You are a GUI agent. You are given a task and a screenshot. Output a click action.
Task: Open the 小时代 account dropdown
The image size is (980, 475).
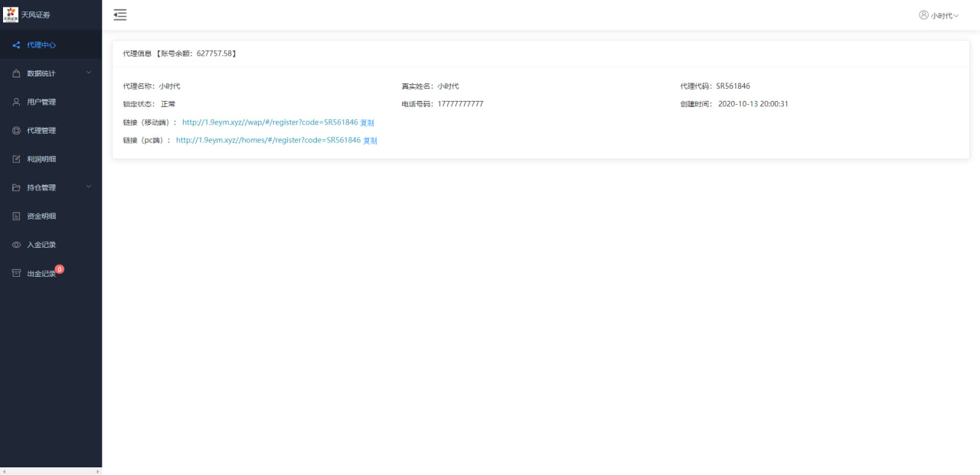939,15
